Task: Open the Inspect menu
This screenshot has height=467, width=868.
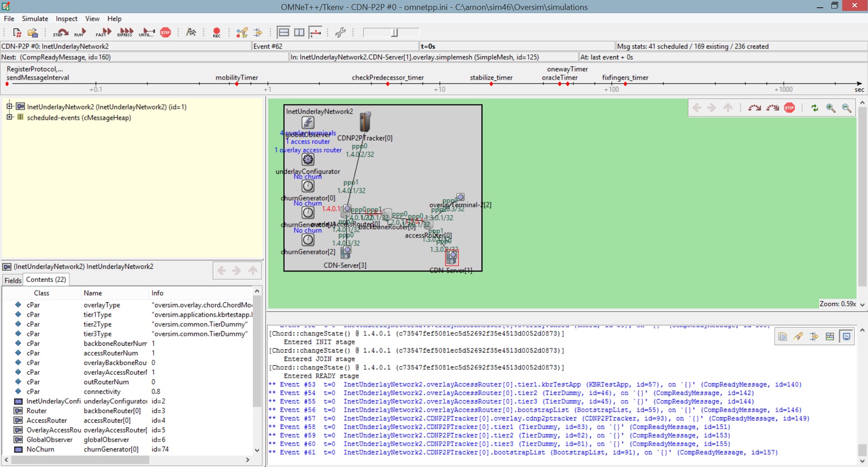Action: coord(67,19)
